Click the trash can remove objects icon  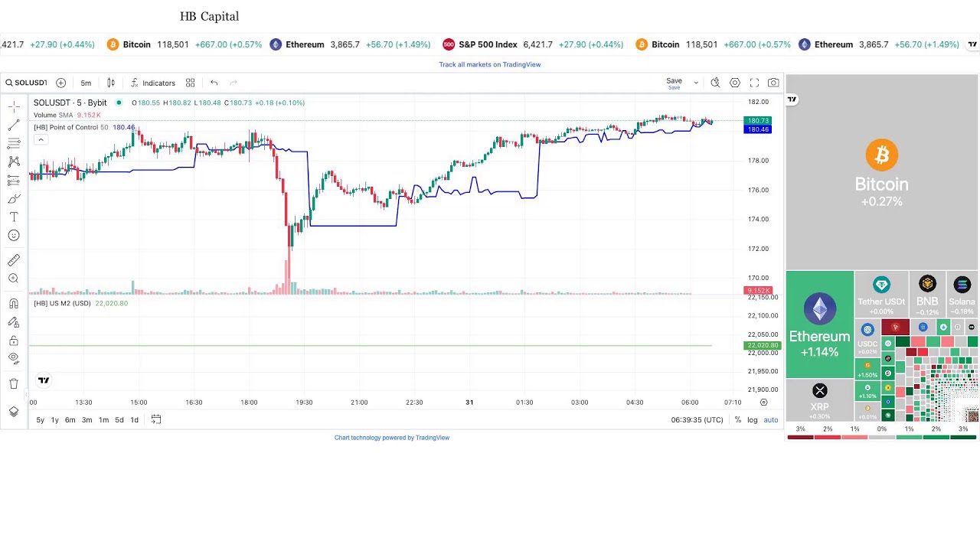14,383
